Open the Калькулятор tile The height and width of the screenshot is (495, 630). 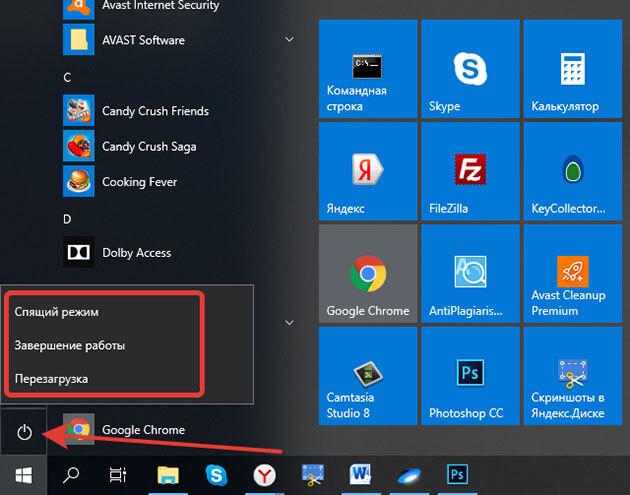(573, 69)
